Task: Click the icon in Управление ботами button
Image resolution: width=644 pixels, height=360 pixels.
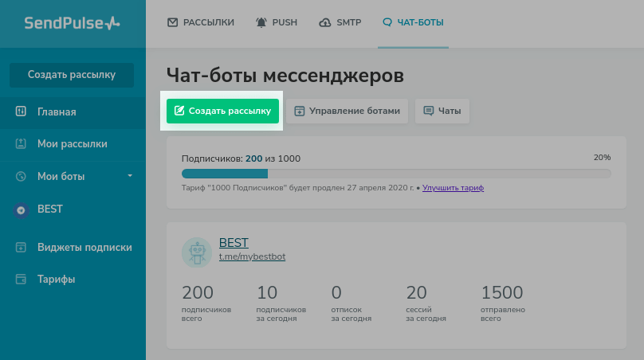Action: 300,111
